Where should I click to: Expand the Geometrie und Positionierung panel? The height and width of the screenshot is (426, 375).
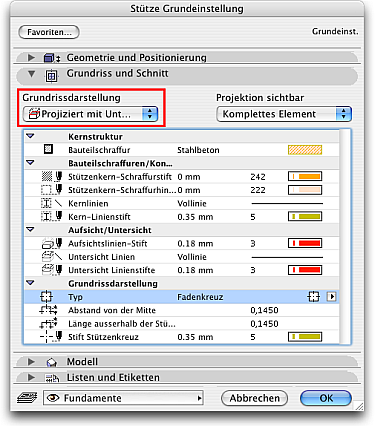point(31,57)
